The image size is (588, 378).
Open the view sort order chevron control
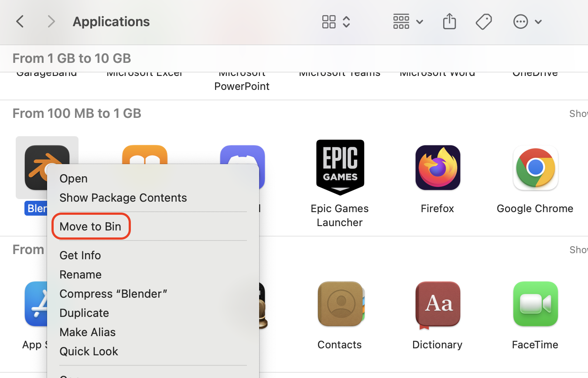[x=346, y=21]
